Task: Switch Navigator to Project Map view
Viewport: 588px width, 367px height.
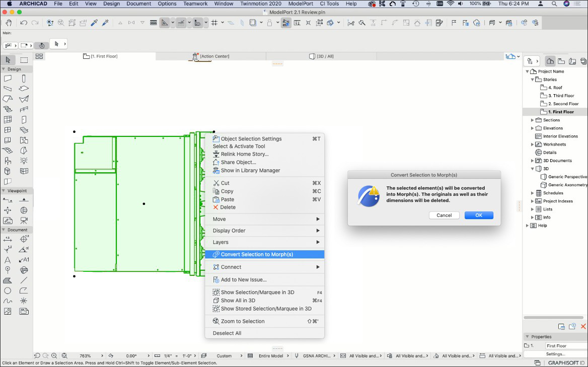Action: coord(550,61)
